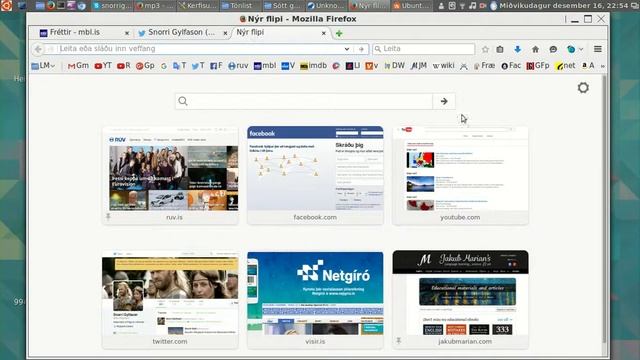Switch to the Tónlist taskbar window
Image resolution: width=640 pixels, height=360 pixels.
241,6
